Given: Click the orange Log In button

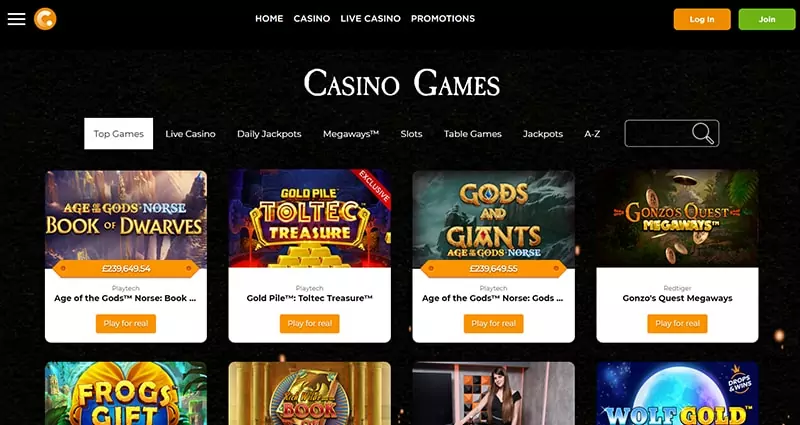Looking at the screenshot, I should [702, 19].
